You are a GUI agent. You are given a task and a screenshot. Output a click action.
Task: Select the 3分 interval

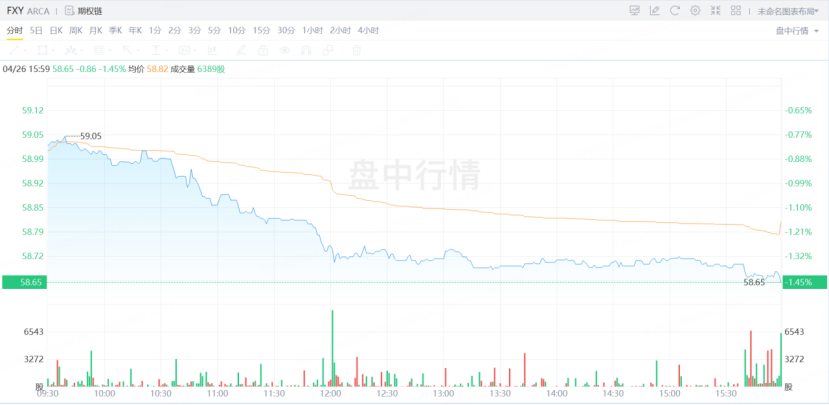point(195,31)
